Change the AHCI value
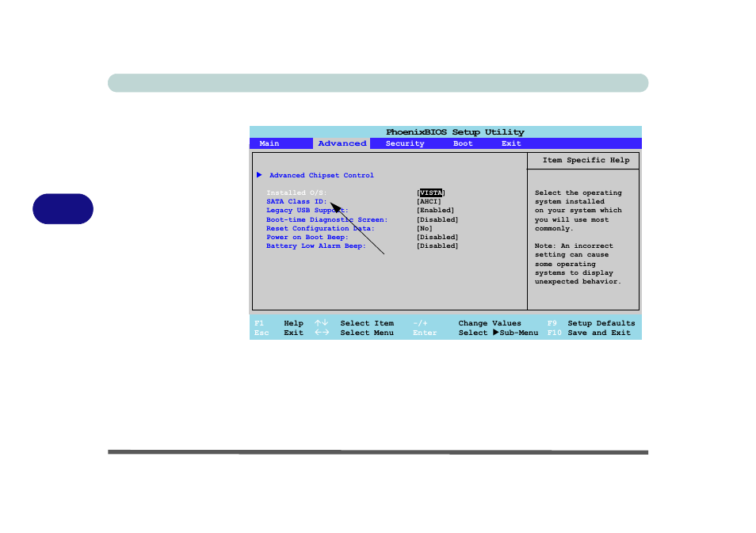 pos(429,201)
